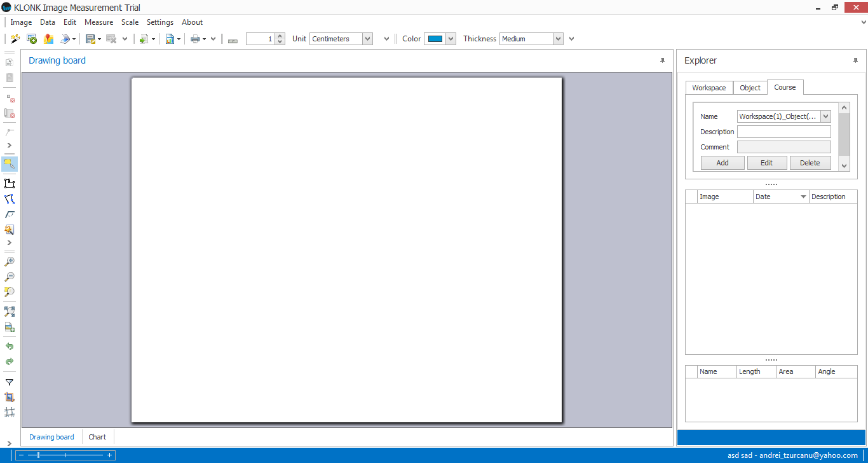This screenshot has width=868, height=463.
Task: Open the Settings menu
Action: pos(160,22)
